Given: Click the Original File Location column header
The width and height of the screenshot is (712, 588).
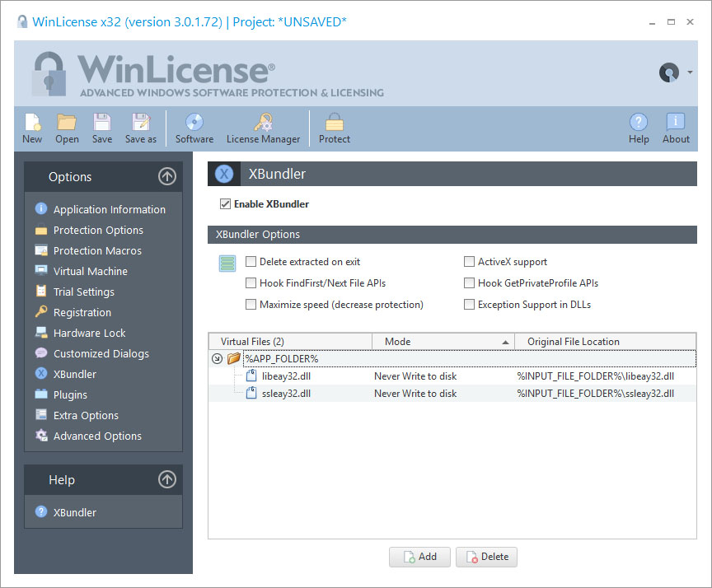Looking at the screenshot, I should (x=606, y=342).
